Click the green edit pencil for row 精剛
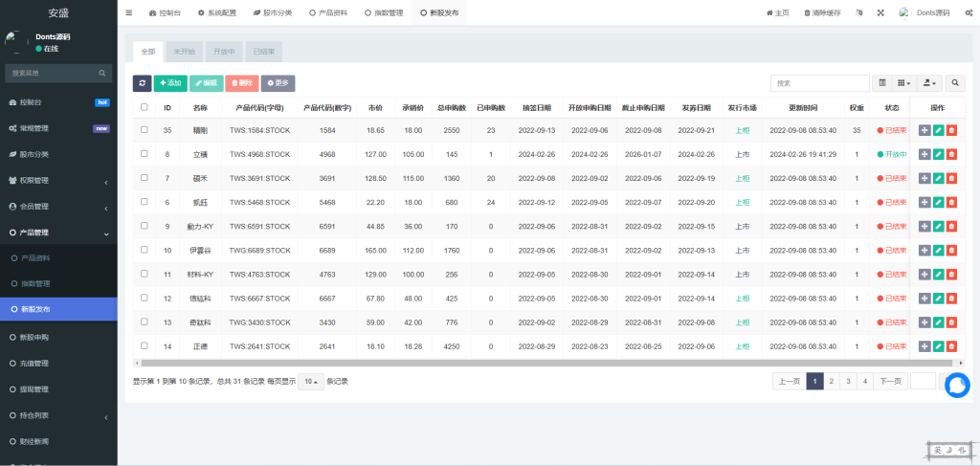980x466 pixels. 938,130
